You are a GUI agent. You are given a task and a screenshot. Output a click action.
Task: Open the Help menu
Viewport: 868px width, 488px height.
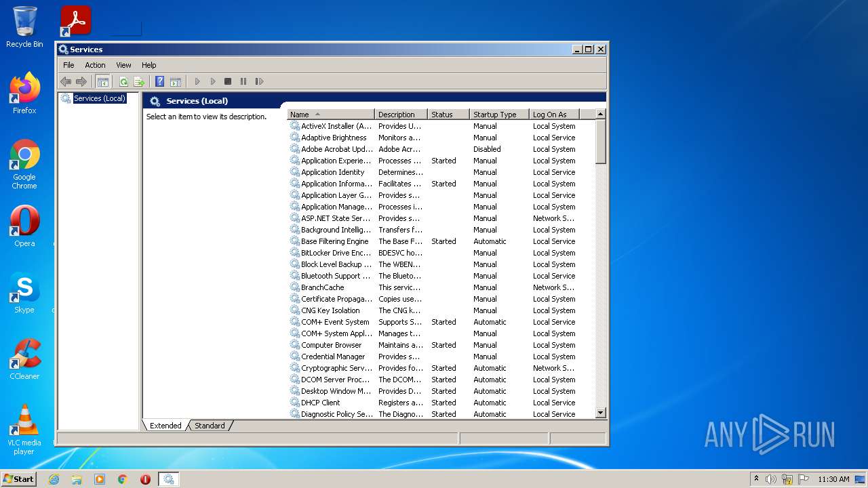(x=149, y=65)
